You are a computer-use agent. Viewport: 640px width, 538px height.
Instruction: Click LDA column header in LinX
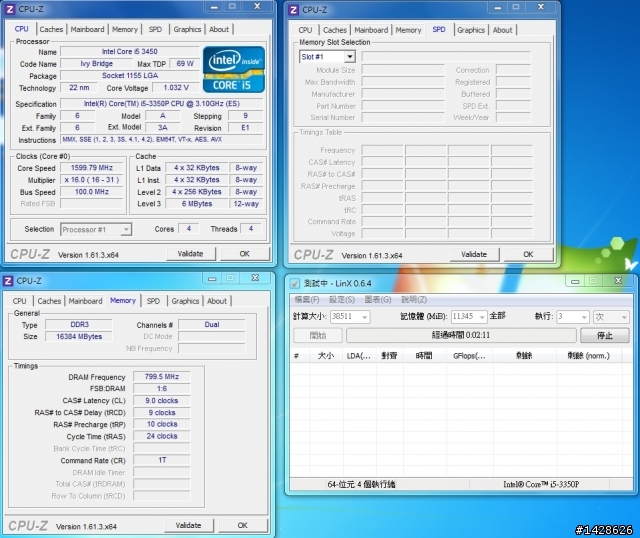(x=359, y=356)
